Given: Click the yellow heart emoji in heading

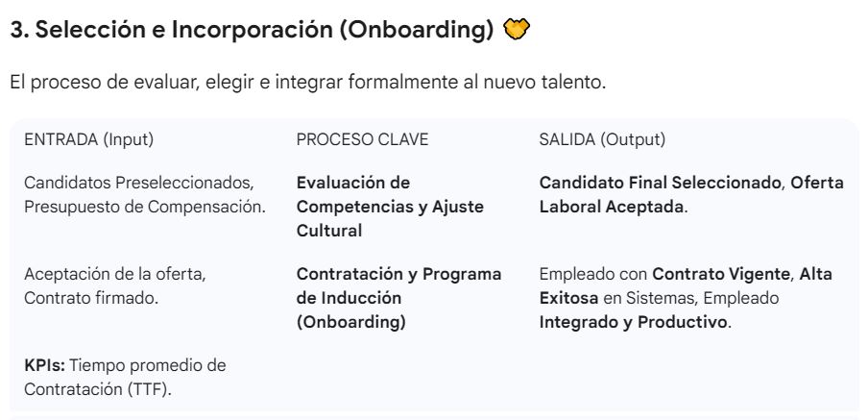Looking at the screenshot, I should (517, 31).
